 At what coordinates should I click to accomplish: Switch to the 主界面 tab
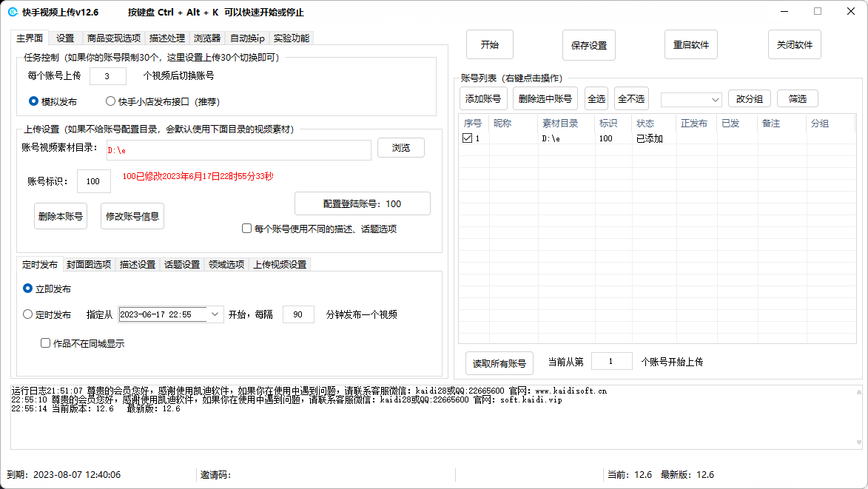30,38
